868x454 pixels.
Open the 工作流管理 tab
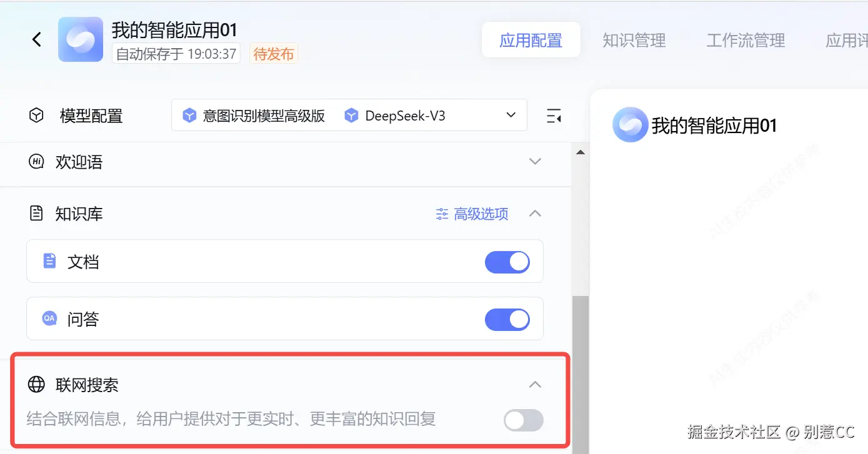[746, 41]
